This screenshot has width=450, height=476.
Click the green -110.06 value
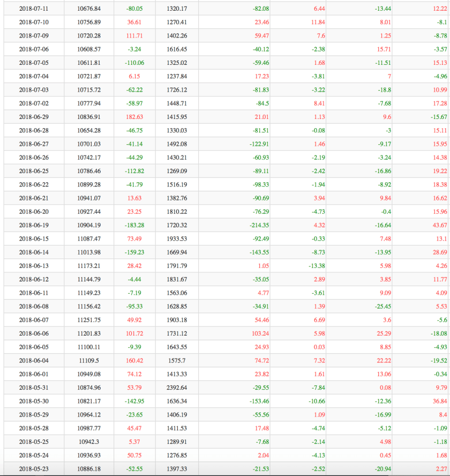[134, 63]
